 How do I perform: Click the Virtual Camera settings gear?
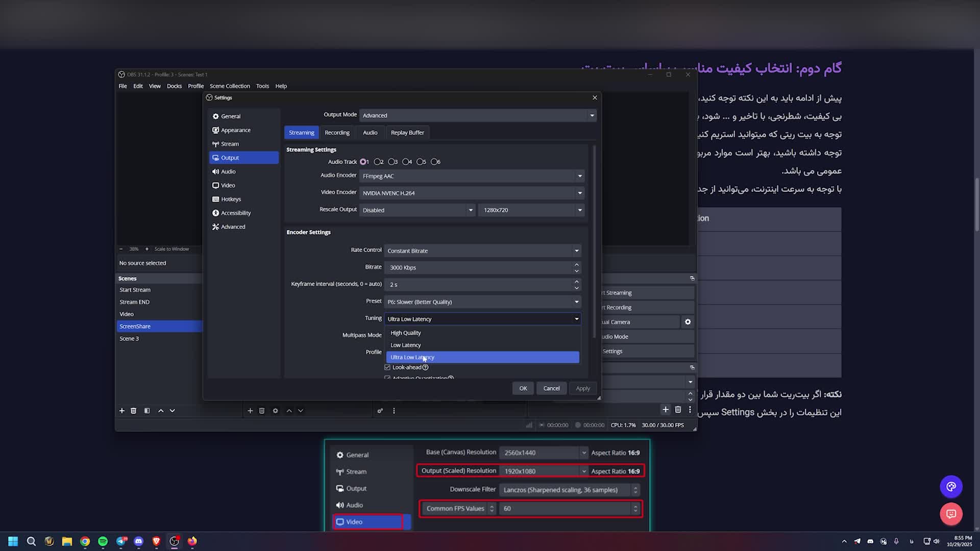(688, 322)
